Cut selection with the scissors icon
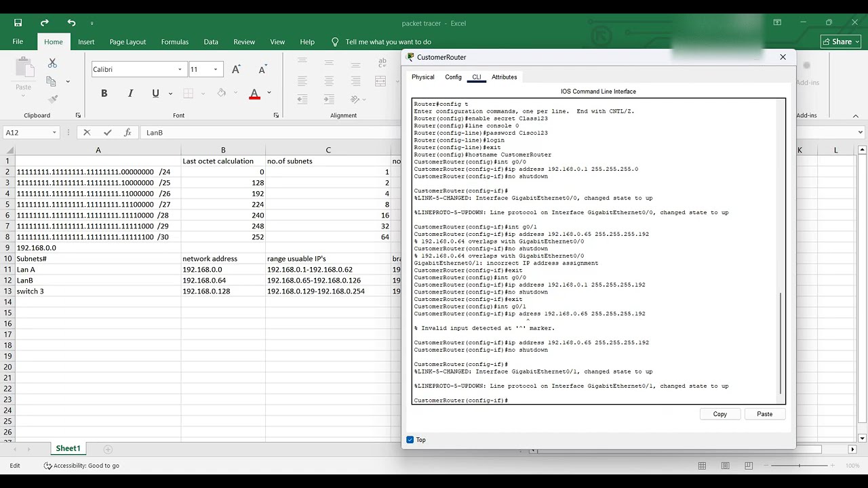Screen dimensions: 868x488 [52, 63]
